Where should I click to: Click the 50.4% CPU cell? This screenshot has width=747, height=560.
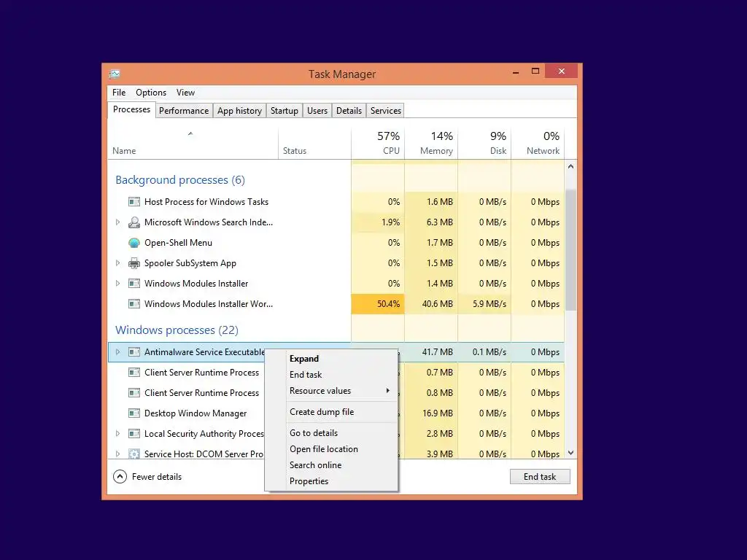click(x=378, y=304)
